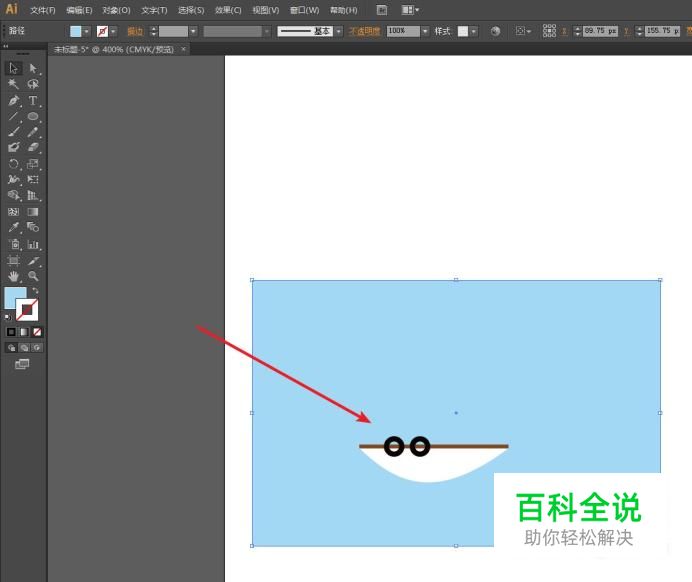Screen dimensions: 692x582
Task: Close the 未标题-5 document tab
Action: tap(184, 49)
